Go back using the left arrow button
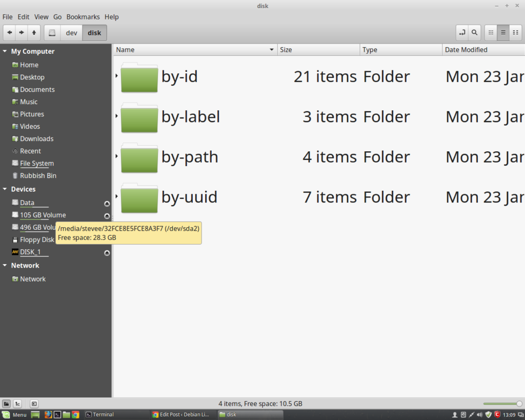Viewport: 525px width, 420px height. click(x=9, y=33)
